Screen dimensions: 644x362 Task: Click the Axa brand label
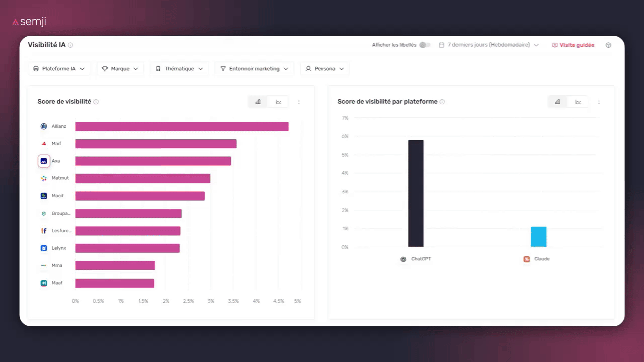click(56, 161)
